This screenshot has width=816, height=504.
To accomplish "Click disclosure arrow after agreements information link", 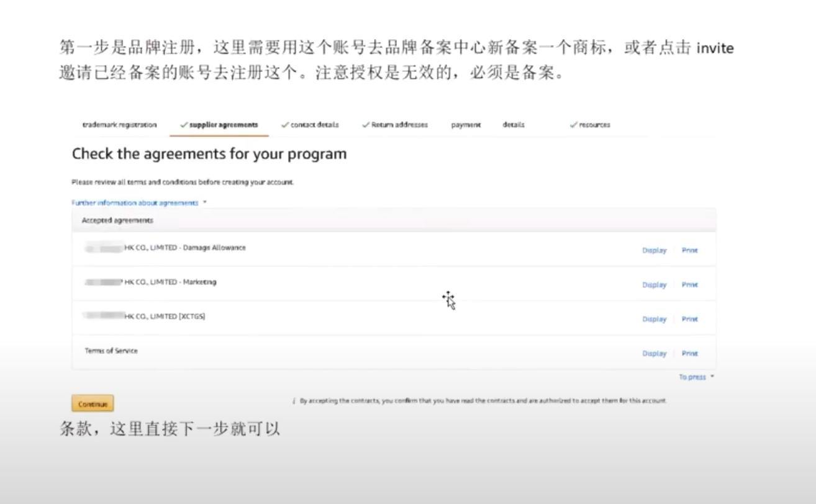I will pyautogui.click(x=205, y=202).
